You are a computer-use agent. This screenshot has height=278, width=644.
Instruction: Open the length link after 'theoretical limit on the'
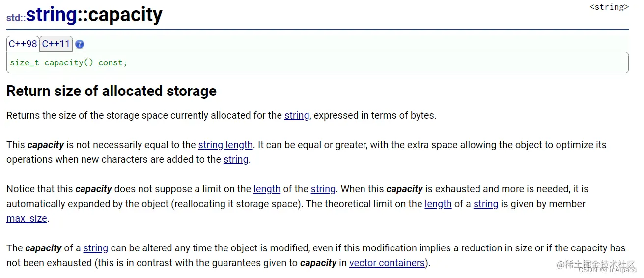coord(438,204)
